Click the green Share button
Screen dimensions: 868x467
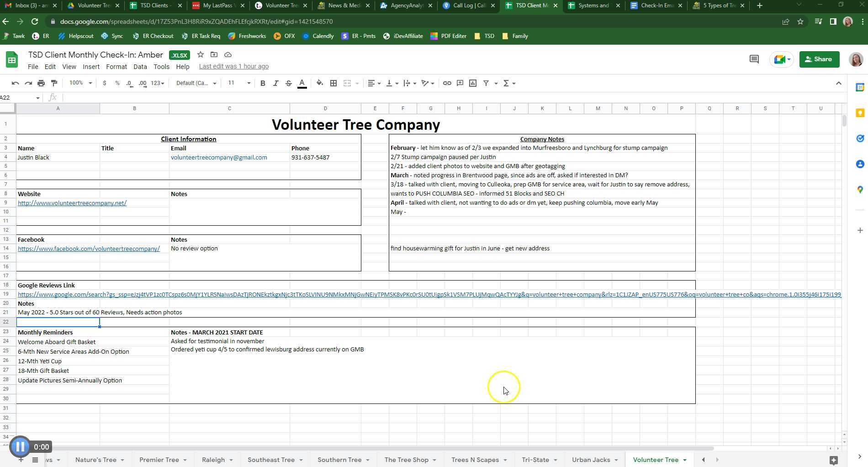click(819, 59)
